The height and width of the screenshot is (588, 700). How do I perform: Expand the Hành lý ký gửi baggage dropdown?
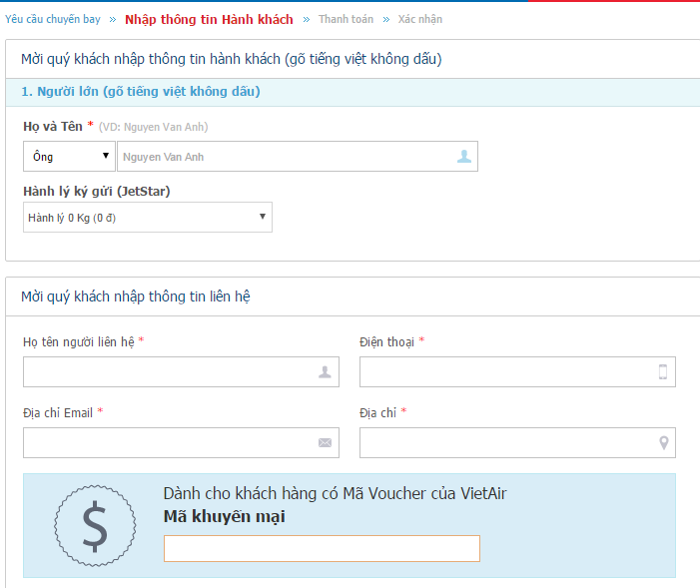tap(148, 217)
